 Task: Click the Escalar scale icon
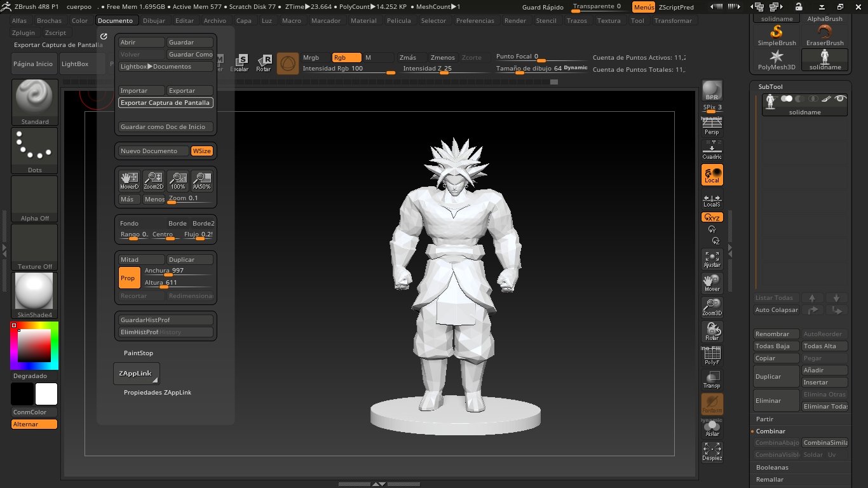point(240,64)
